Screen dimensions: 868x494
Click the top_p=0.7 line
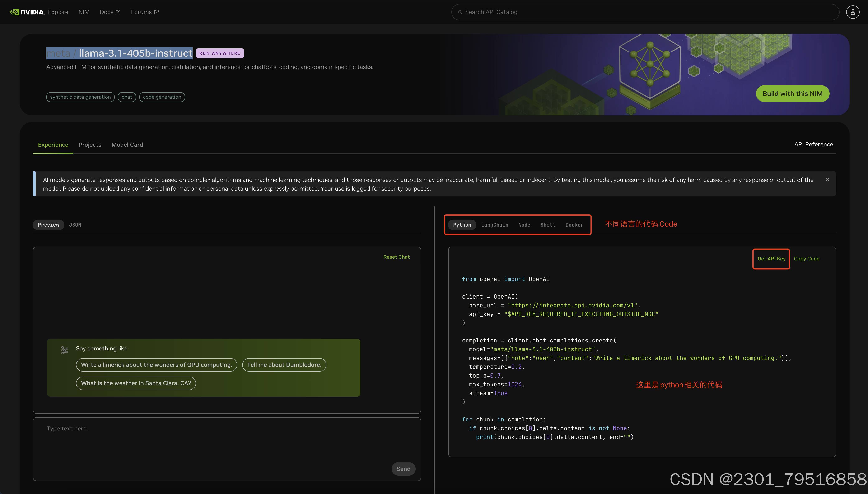pyautogui.click(x=486, y=376)
